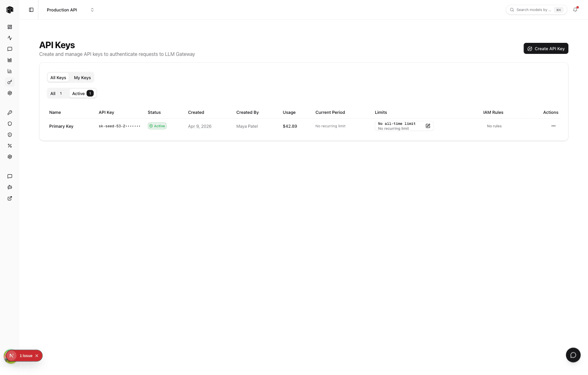Select the Active status filter
Image resolution: width=588 pixels, height=375 pixels.
[83, 93]
